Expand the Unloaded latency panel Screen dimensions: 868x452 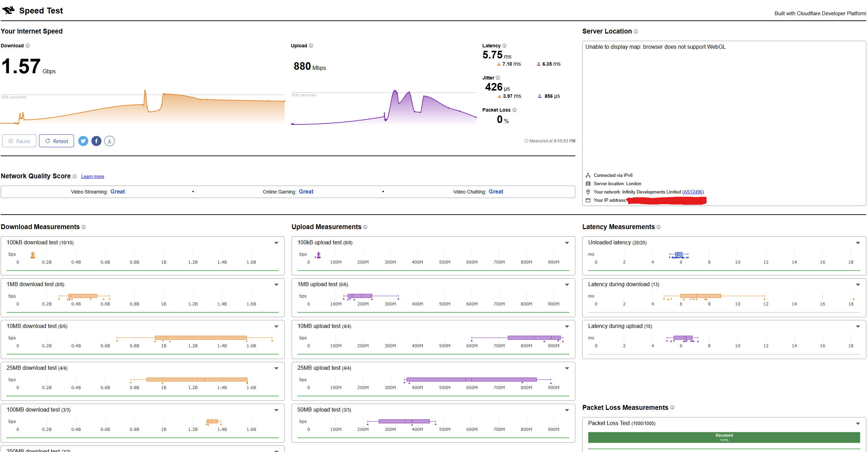pyautogui.click(x=858, y=243)
